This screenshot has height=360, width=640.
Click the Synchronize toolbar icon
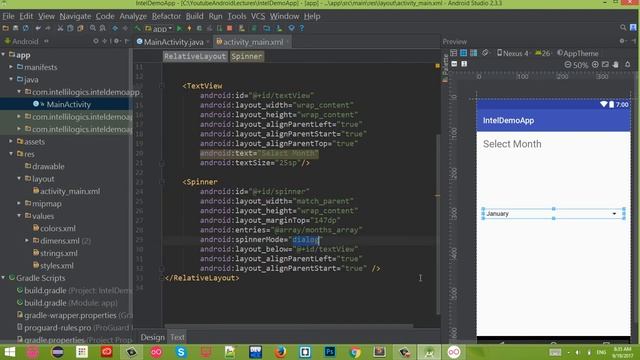point(26,29)
